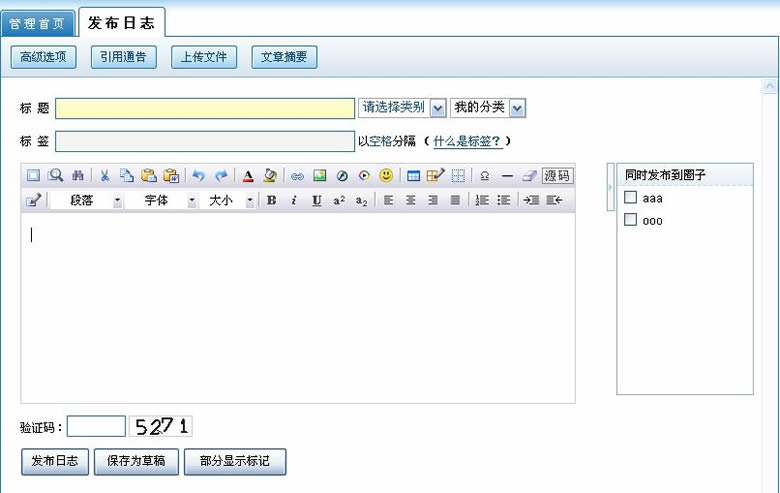Click the 文章摘要 button

coord(284,57)
